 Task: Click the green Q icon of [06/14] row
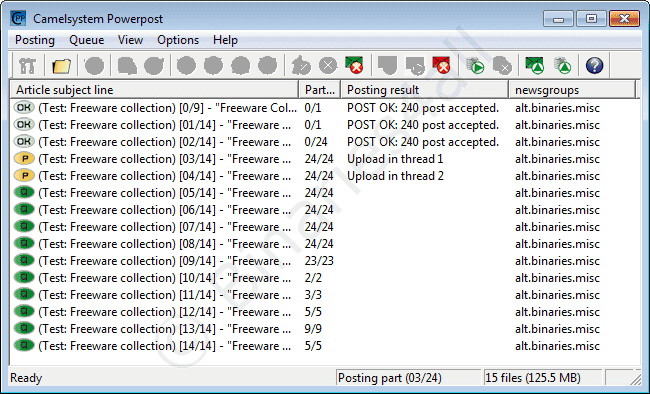click(24, 210)
